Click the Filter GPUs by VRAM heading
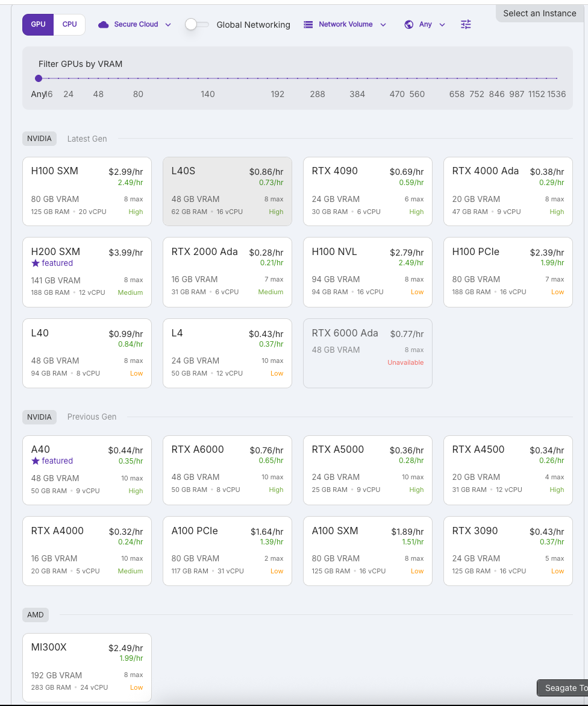Viewport: 588px width, 706px height. (81, 64)
